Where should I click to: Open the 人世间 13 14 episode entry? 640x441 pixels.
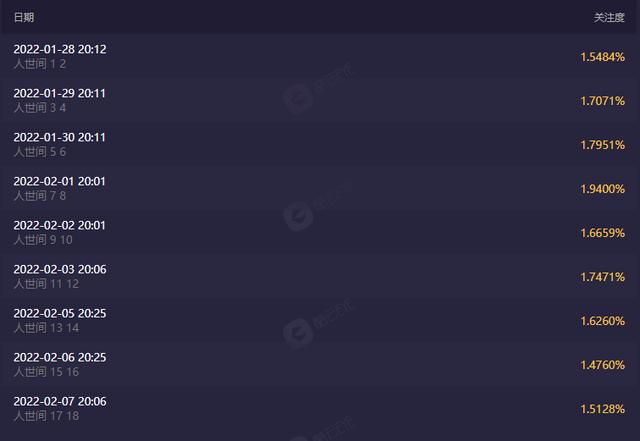(46, 328)
